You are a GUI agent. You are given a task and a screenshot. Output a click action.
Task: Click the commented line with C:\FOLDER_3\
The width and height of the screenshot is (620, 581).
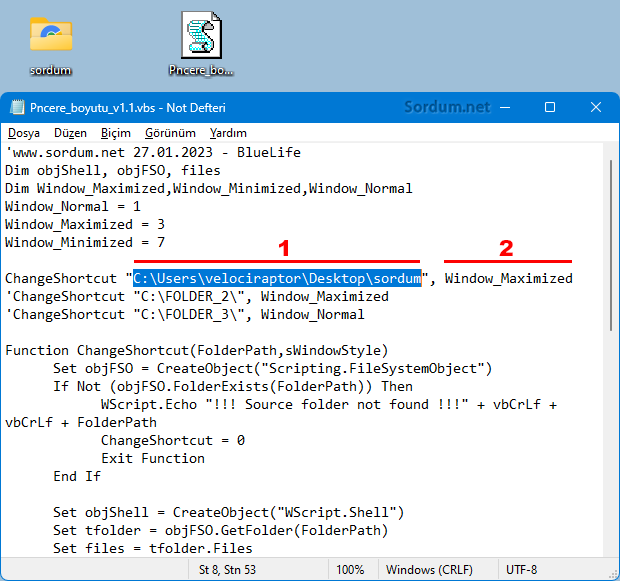click(x=185, y=314)
